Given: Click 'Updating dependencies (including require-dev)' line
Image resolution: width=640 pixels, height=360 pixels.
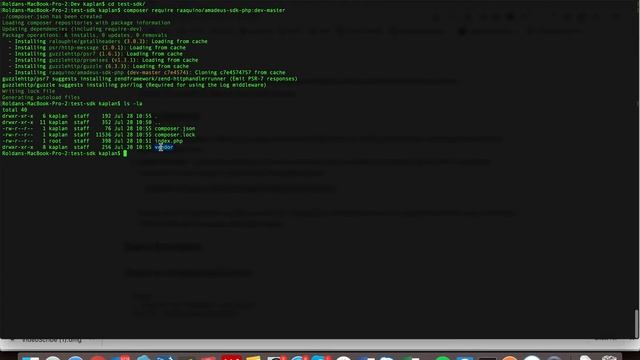Looking at the screenshot, I should click(x=72, y=29).
